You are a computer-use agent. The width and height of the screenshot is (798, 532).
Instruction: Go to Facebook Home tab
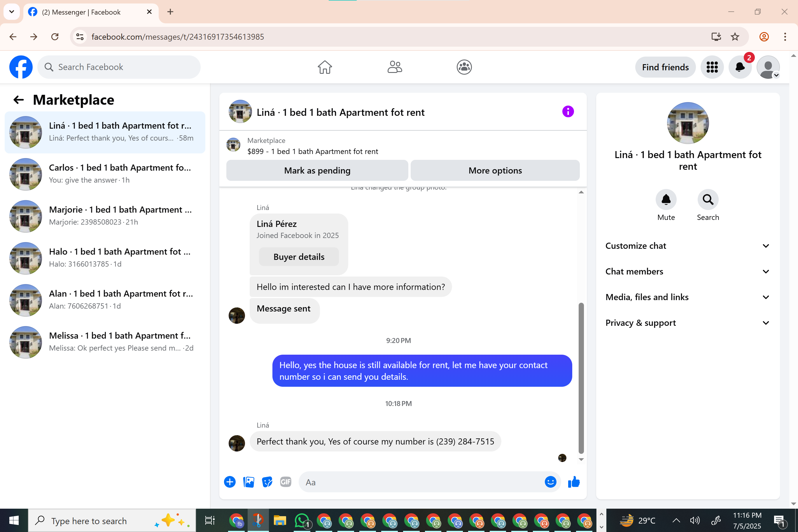click(x=325, y=67)
